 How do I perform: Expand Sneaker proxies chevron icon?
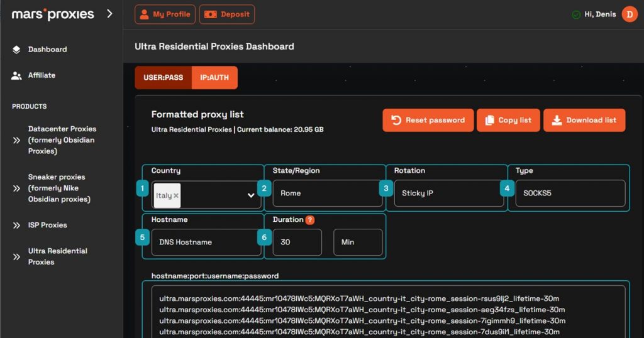(16, 188)
